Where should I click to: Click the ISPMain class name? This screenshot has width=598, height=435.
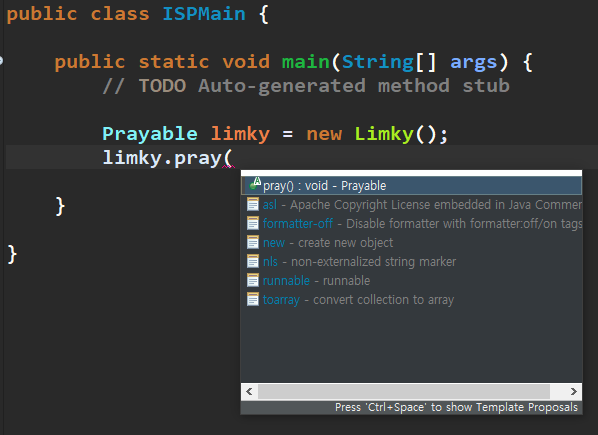204,14
